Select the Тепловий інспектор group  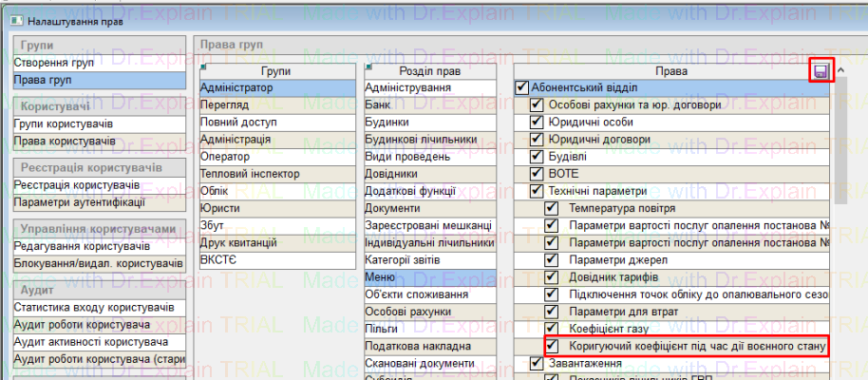(250, 174)
